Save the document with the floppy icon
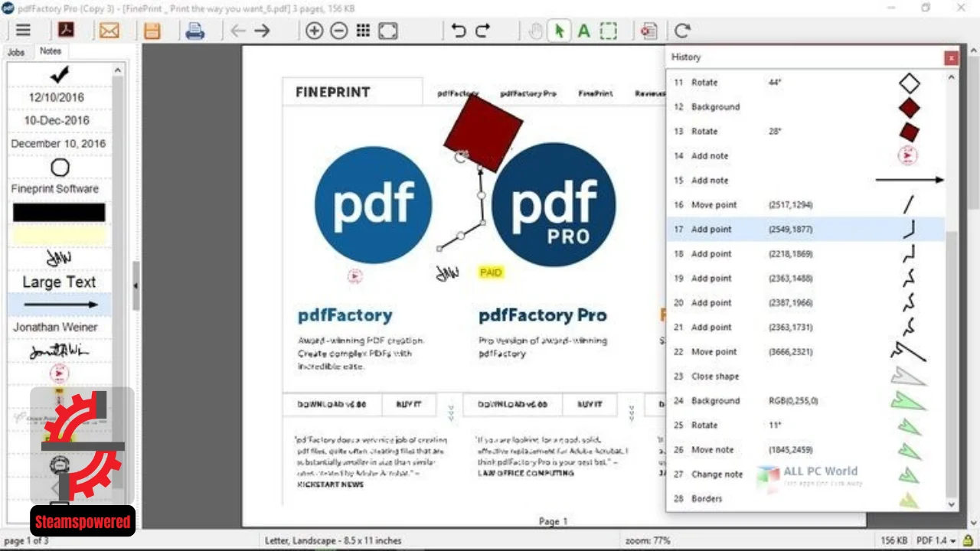 click(152, 31)
